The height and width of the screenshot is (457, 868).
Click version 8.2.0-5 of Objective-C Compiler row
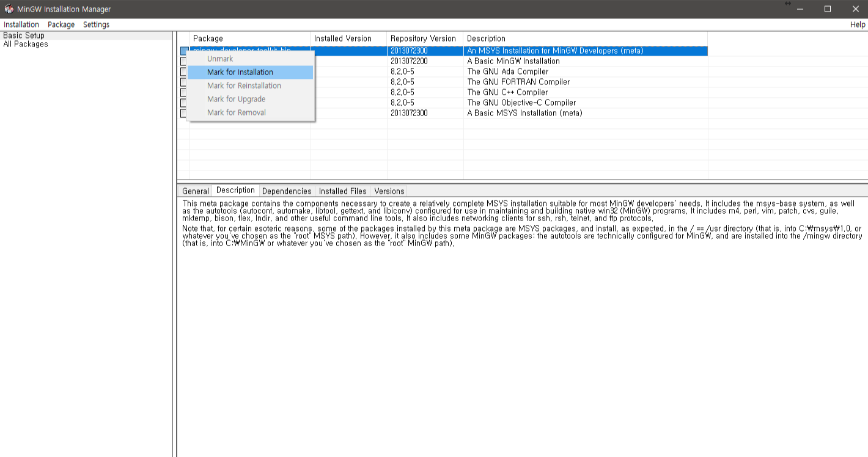[x=402, y=103]
